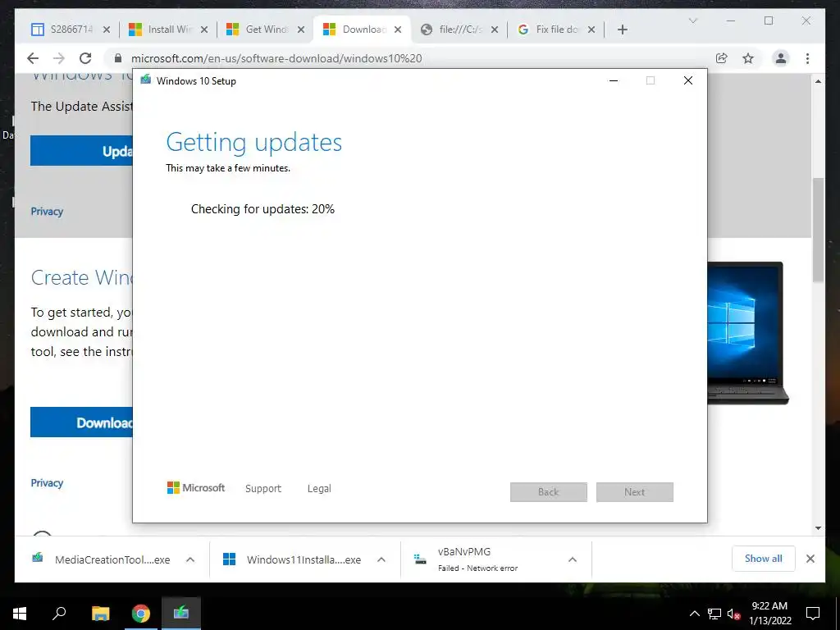Go back to previous page in Chrome
Screen dimensions: 840x630
coord(33,58)
